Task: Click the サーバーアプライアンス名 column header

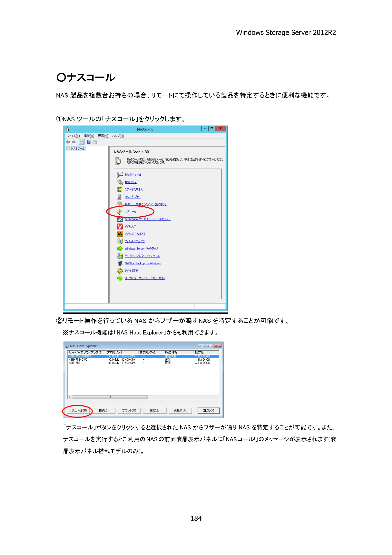Action: pyautogui.click(x=86, y=352)
